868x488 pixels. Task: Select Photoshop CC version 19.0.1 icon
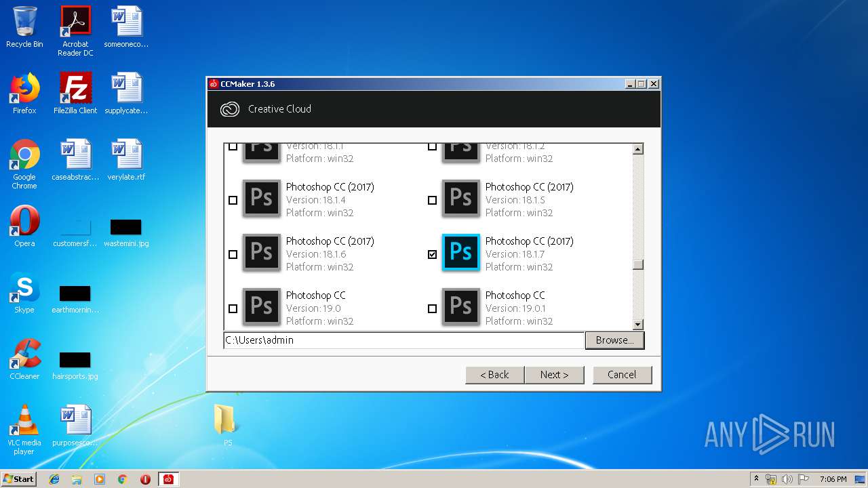461,306
